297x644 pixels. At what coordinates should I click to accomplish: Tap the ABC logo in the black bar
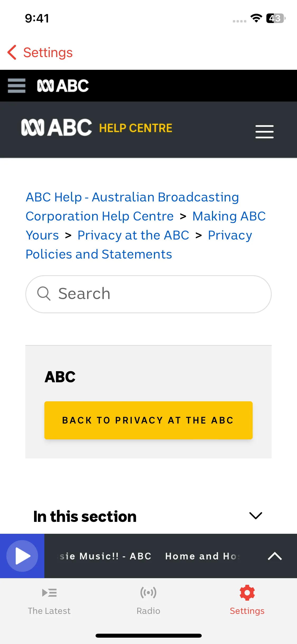tap(63, 86)
